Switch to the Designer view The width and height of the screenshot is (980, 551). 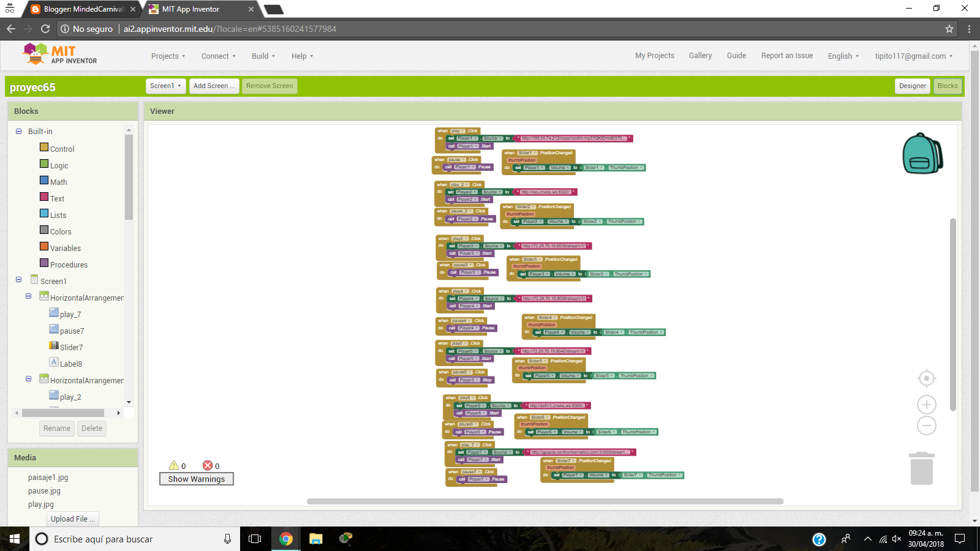pyautogui.click(x=912, y=86)
